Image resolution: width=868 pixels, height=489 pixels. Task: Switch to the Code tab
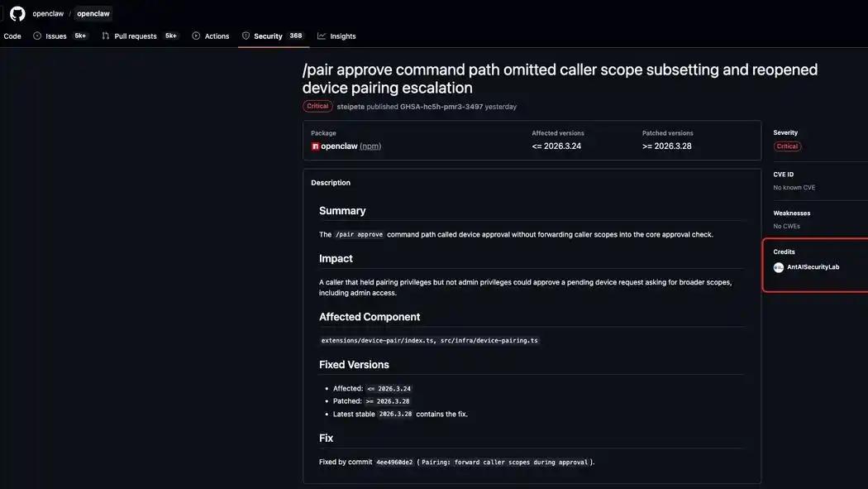12,36
